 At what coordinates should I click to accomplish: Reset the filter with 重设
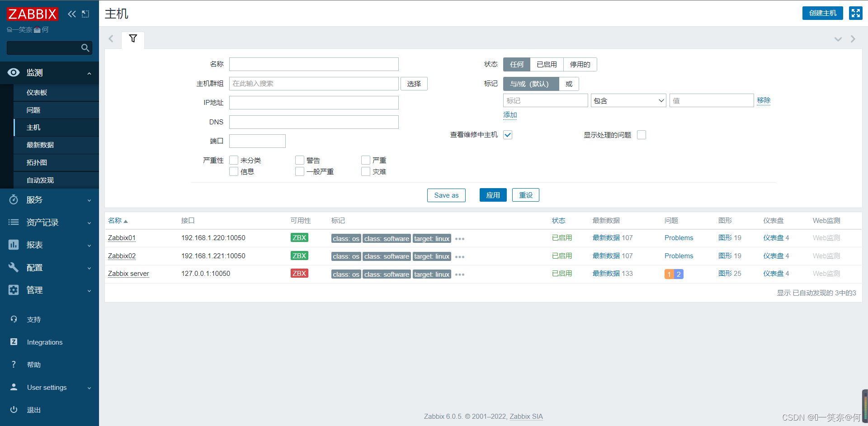tap(526, 195)
